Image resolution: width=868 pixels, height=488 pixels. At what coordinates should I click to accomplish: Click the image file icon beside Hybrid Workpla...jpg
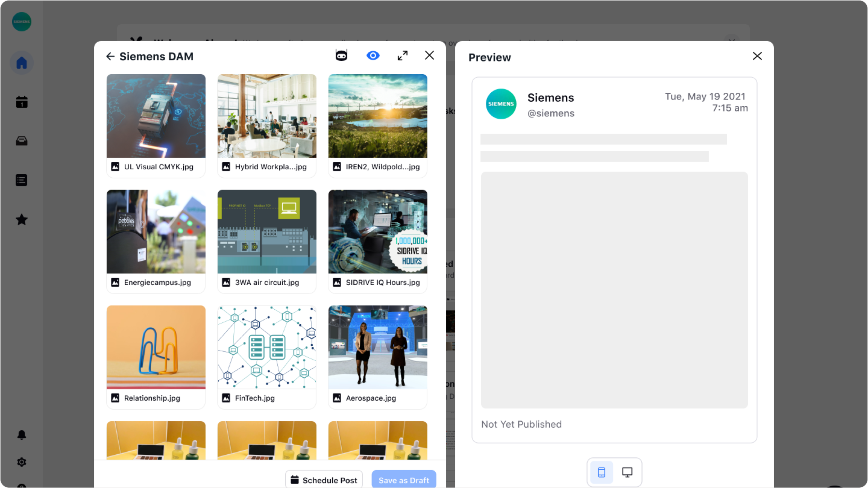click(226, 167)
